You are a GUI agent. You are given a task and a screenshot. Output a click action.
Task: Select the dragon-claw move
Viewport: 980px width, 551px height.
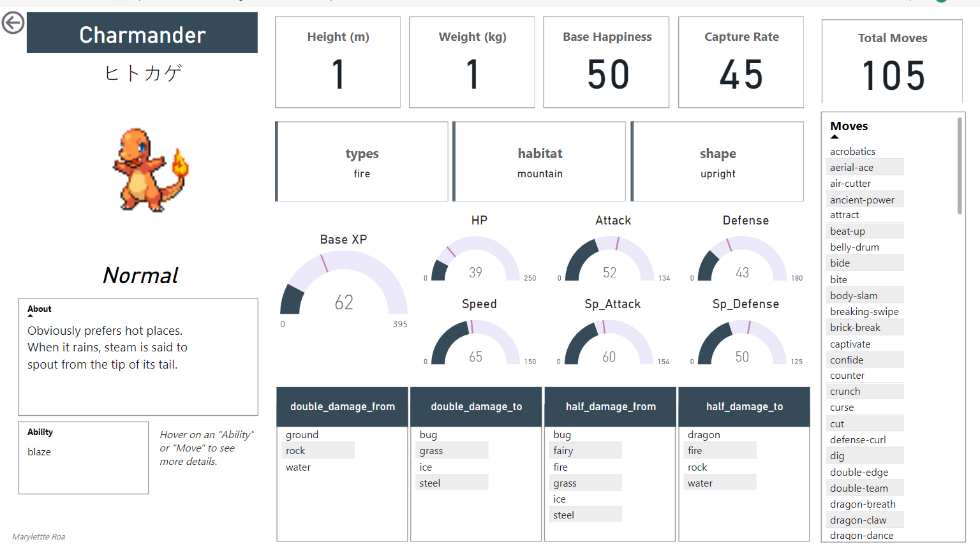[858, 520]
